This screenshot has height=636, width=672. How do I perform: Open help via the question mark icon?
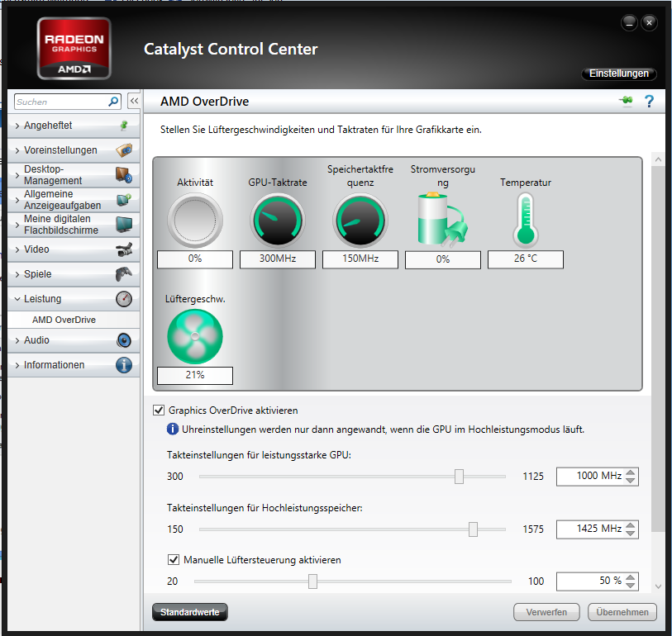[650, 101]
